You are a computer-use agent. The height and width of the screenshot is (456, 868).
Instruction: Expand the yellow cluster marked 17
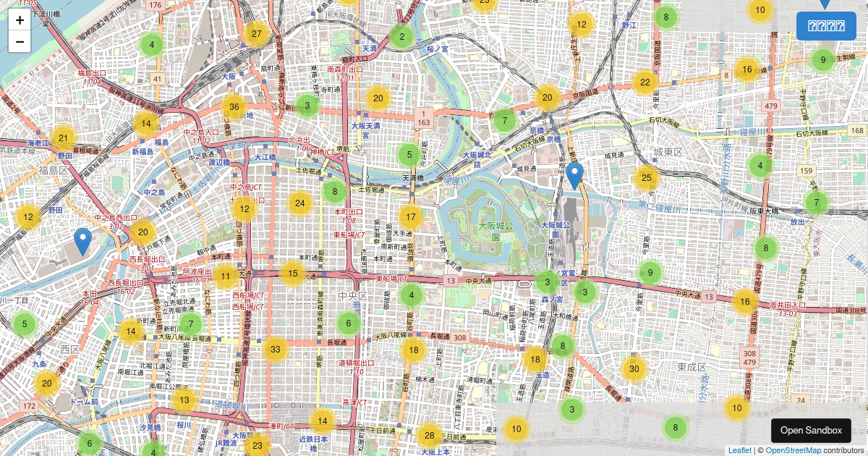(x=411, y=216)
